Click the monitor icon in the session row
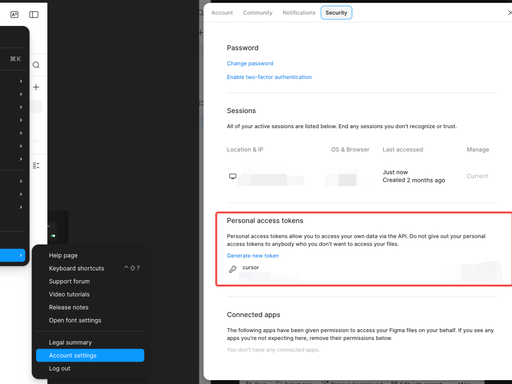The width and height of the screenshot is (512, 384). coord(233,176)
